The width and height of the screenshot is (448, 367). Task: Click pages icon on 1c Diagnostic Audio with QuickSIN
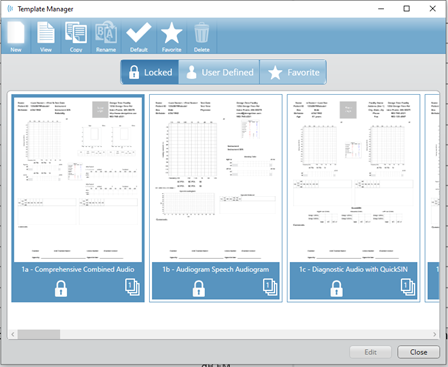coord(408,287)
